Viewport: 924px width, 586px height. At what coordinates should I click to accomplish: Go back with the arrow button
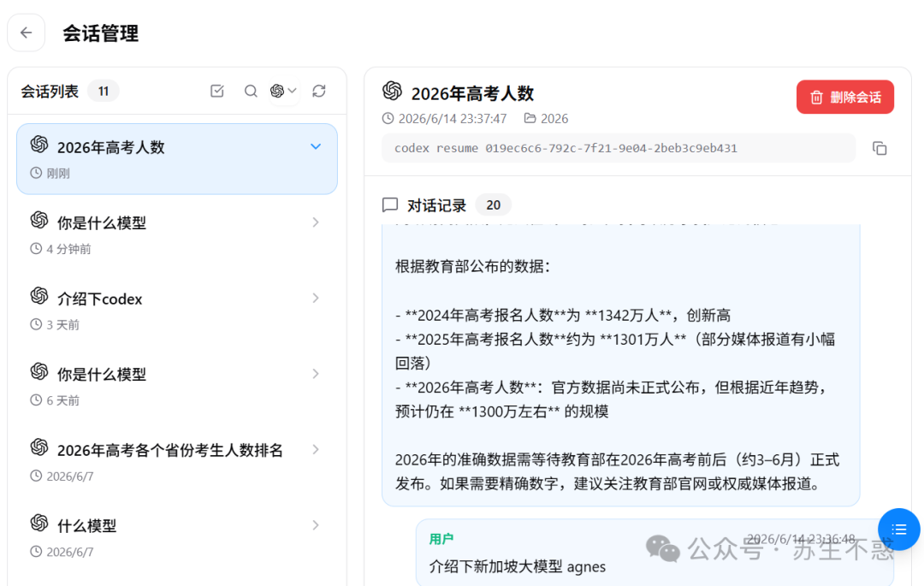pyautogui.click(x=26, y=33)
